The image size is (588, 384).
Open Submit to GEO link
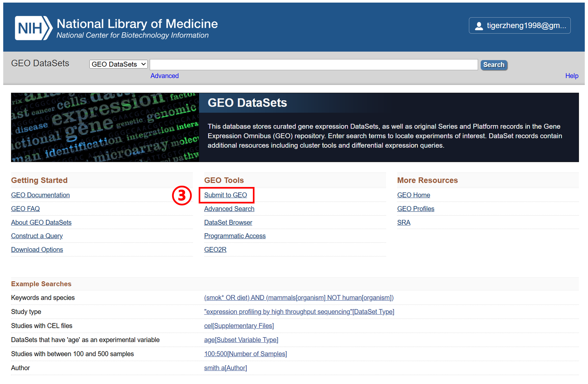[x=225, y=195]
